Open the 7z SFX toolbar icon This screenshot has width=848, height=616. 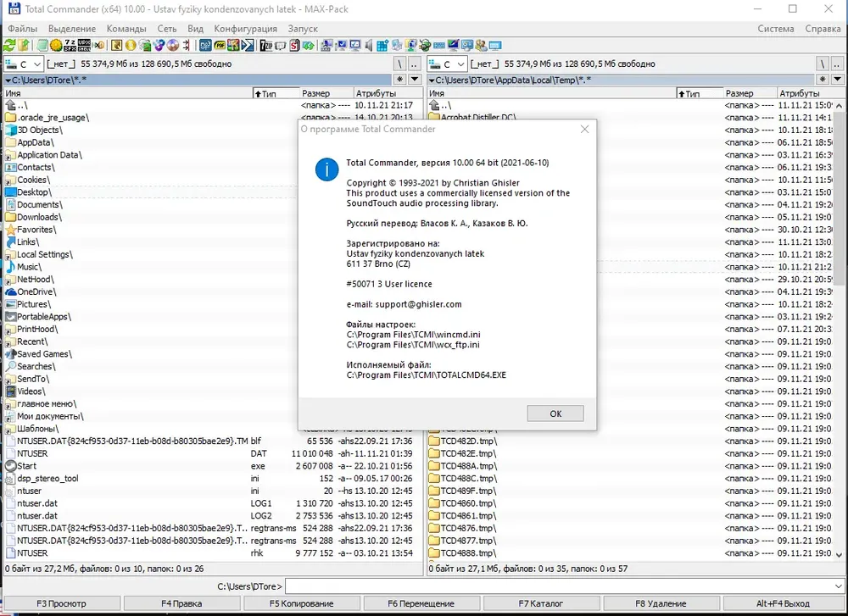(70, 46)
